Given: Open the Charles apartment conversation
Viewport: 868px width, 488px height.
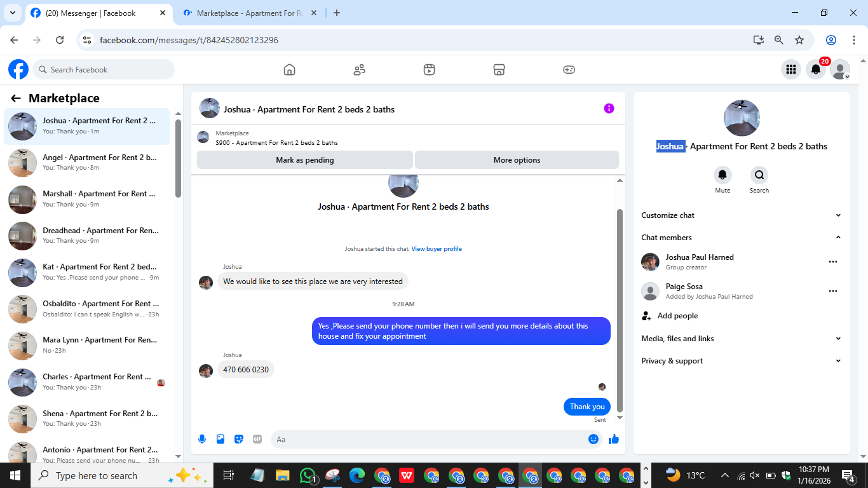Looking at the screenshot, I should click(x=87, y=382).
